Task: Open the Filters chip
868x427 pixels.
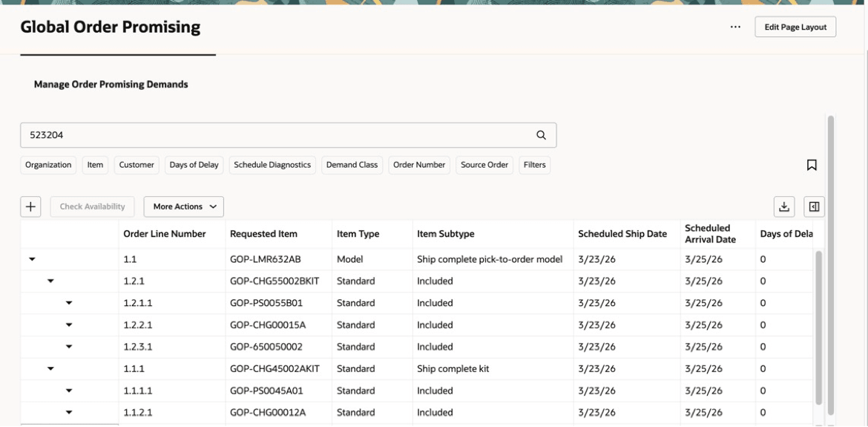Action: pyautogui.click(x=535, y=165)
